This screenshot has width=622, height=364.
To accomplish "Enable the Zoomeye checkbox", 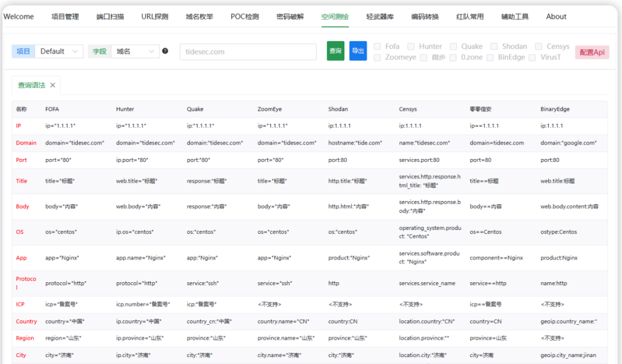I will (x=377, y=58).
